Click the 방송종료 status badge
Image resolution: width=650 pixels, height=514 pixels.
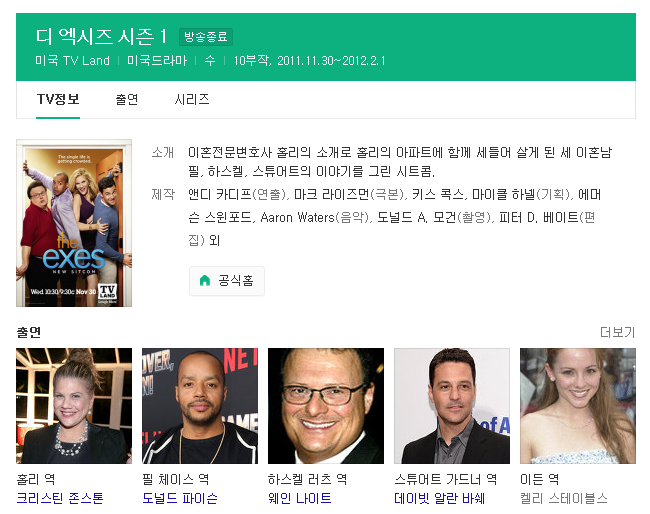click(x=206, y=37)
